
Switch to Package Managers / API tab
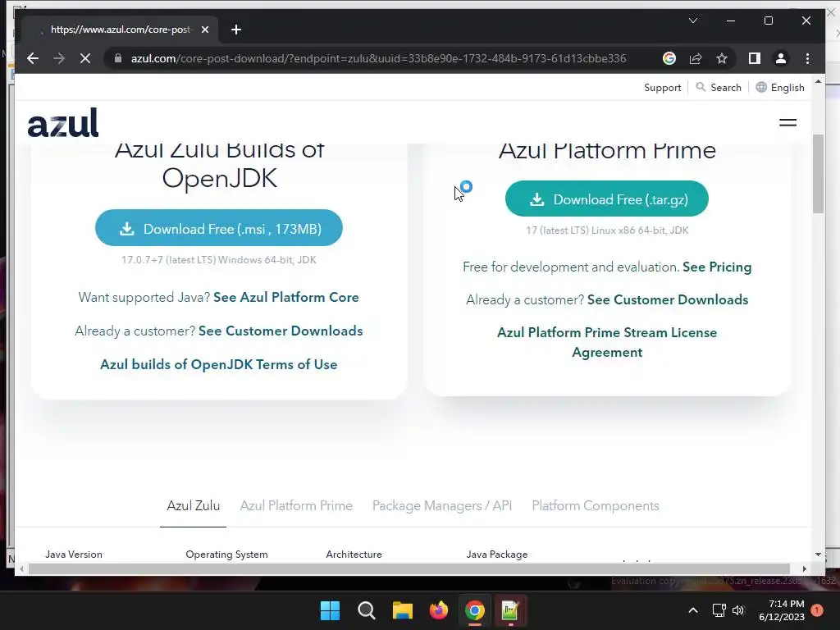click(442, 505)
